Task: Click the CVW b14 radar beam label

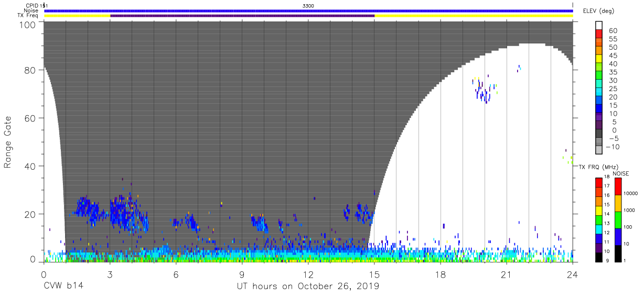Action: 63,287
